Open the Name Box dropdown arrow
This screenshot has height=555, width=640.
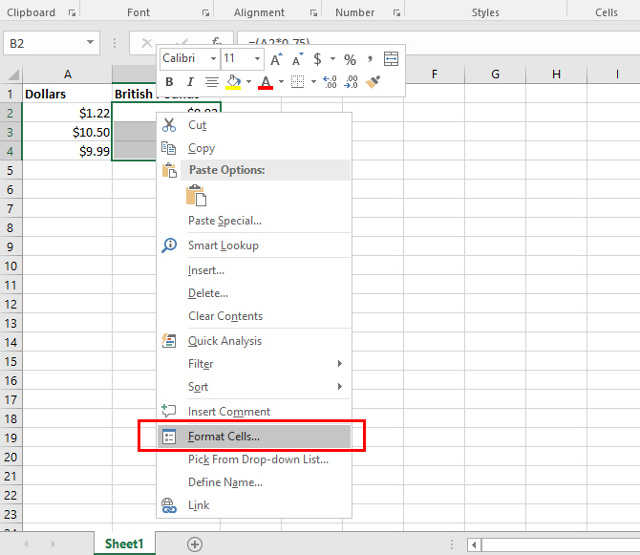click(90, 42)
